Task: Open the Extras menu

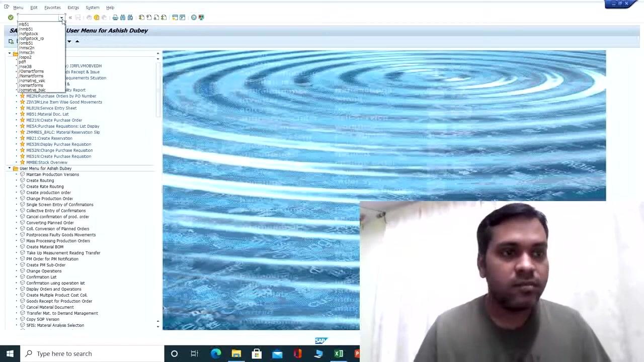Action: click(73, 8)
